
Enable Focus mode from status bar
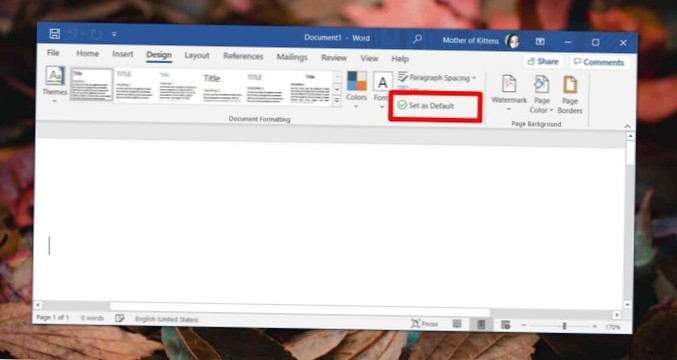click(424, 324)
